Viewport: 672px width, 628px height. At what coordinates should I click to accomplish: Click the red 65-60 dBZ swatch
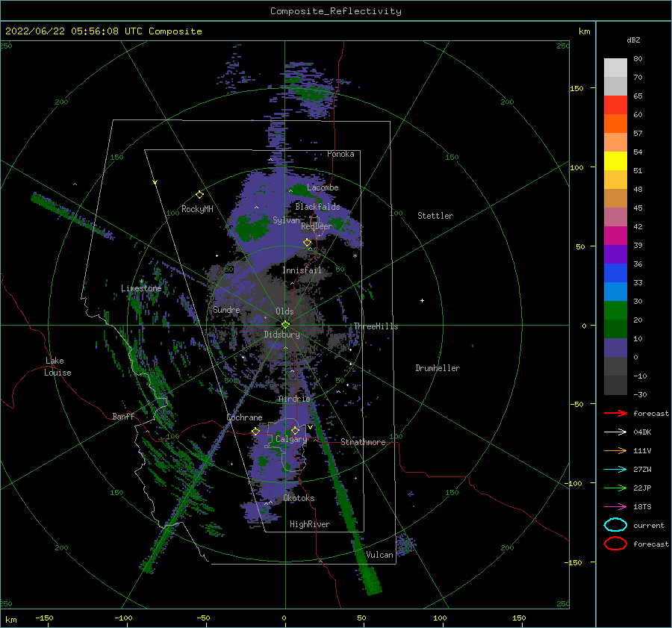[615, 105]
